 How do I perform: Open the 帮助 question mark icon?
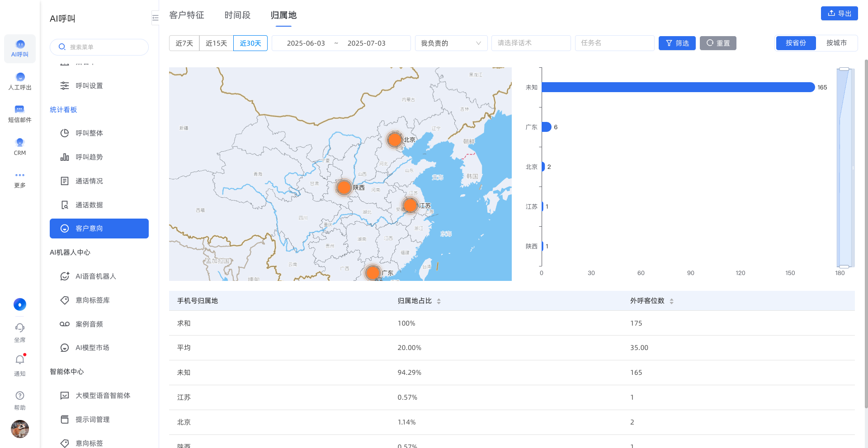[20, 396]
